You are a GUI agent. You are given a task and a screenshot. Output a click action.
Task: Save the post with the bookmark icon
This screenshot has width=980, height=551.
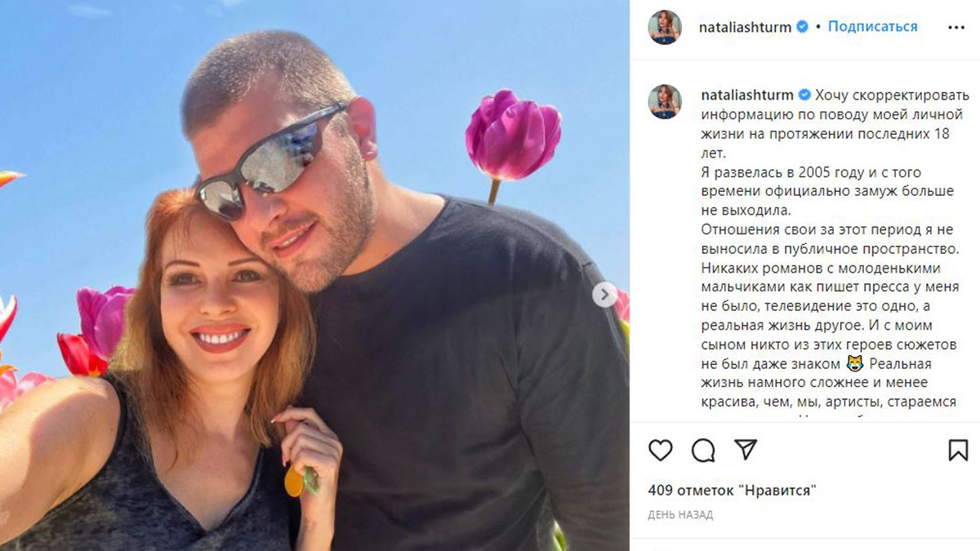[958, 450]
